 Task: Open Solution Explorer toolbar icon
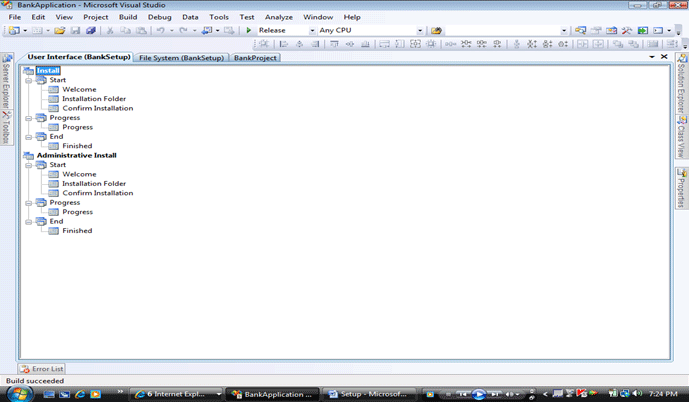580,30
